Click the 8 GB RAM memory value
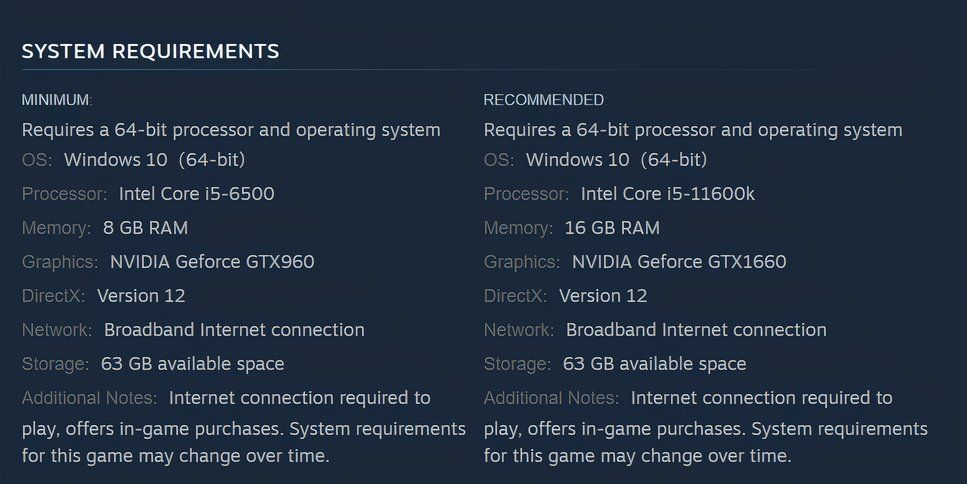Viewport: 967px width, 484px height. coord(145,228)
